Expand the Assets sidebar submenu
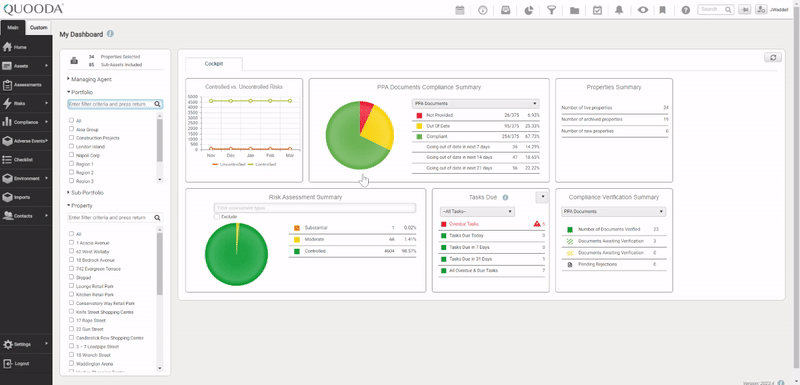800x385 pixels. tap(46, 66)
